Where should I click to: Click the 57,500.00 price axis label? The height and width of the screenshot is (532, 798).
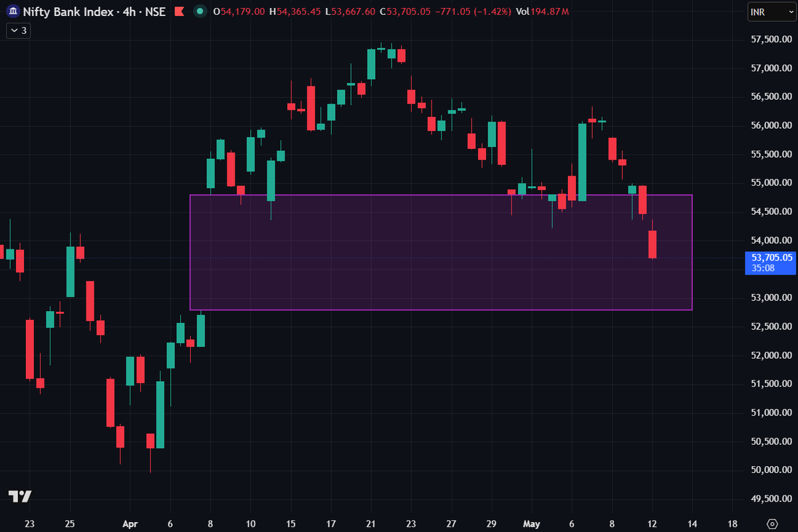[771, 40]
